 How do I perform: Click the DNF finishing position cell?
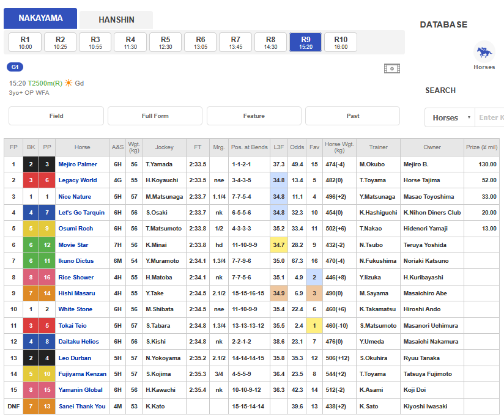pos(13,406)
